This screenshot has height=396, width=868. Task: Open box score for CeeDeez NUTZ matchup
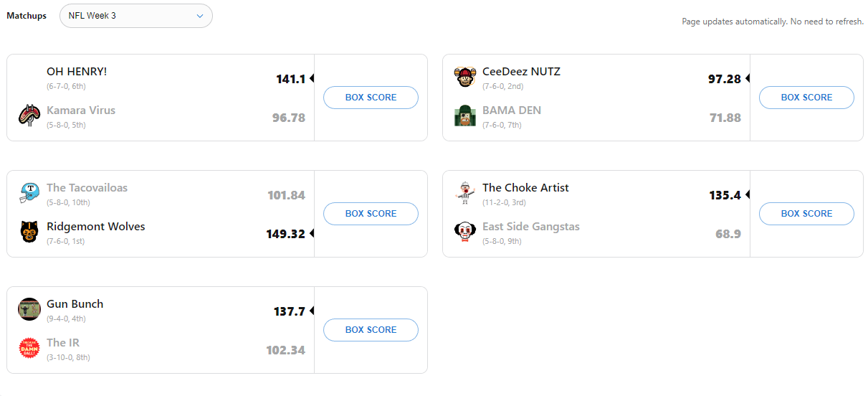pos(806,98)
